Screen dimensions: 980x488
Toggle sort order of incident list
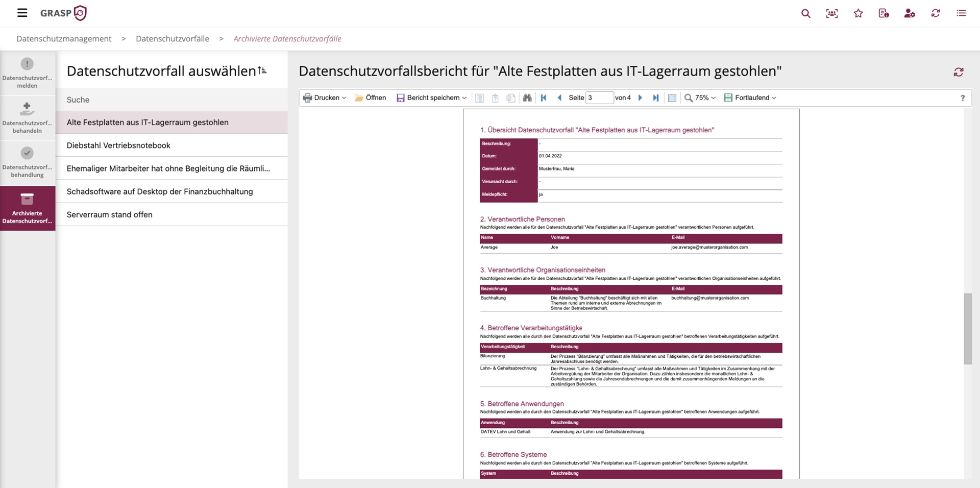[x=262, y=70]
